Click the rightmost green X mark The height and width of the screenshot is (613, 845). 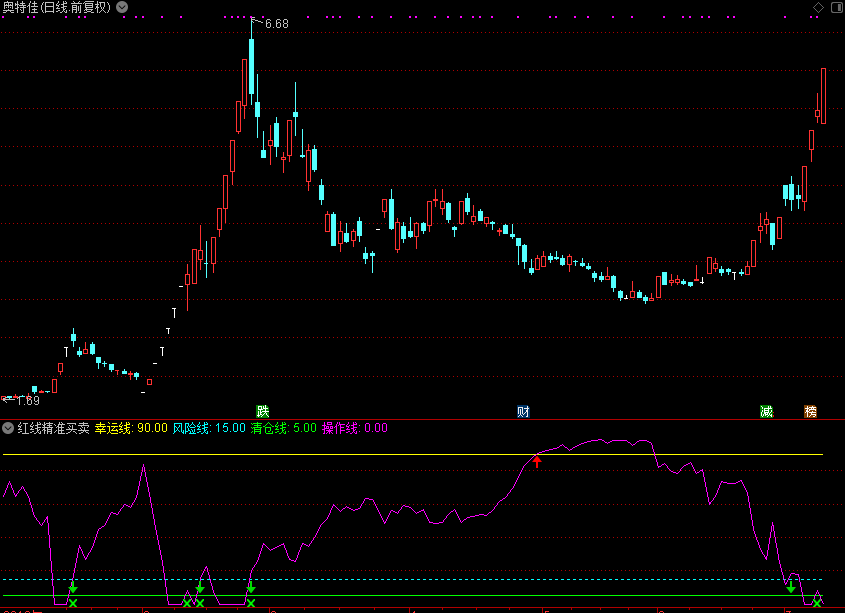click(817, 603)
